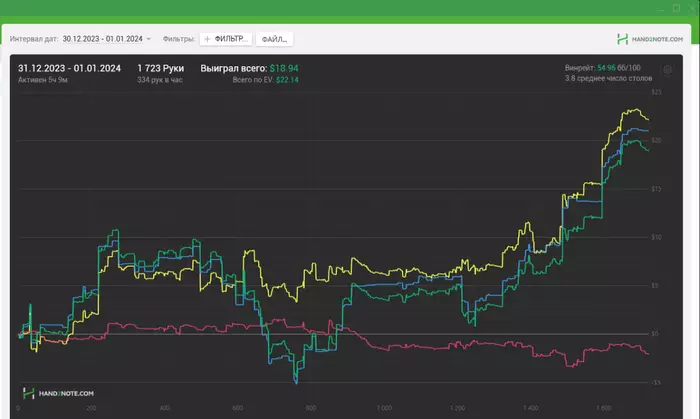Click the 'Всего по EV' label
Screen dimensions: 700x419
click(253, 80)
